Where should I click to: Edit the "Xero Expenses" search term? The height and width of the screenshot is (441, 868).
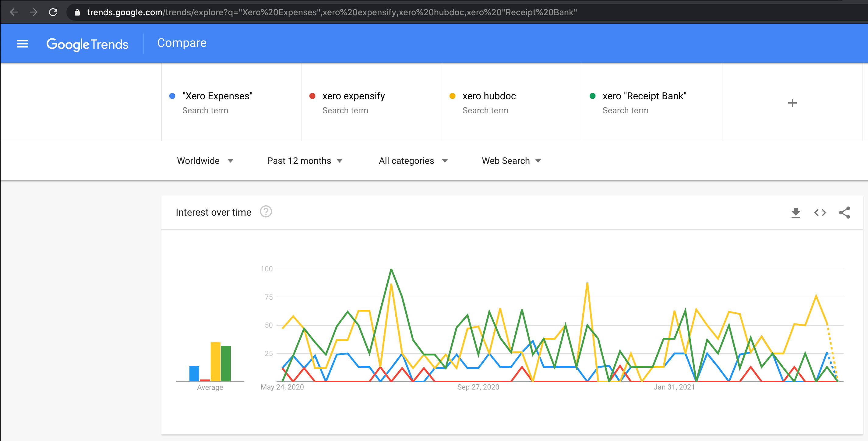click(217, 96)
